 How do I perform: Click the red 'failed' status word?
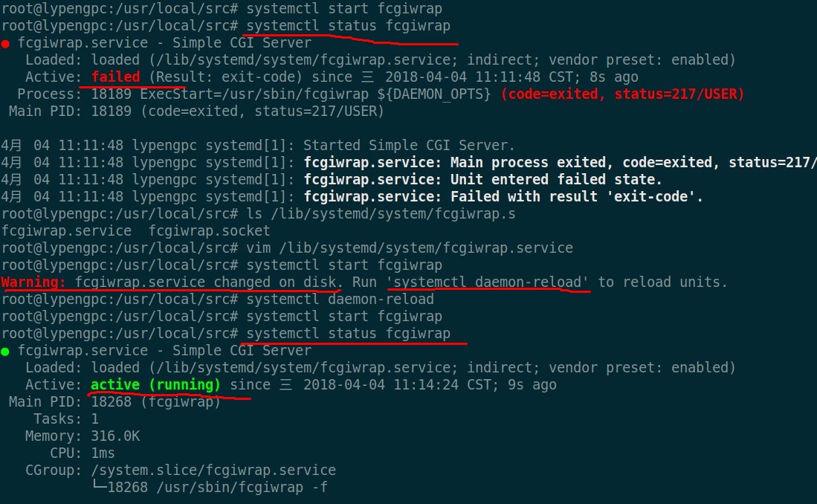pos(115,77)
